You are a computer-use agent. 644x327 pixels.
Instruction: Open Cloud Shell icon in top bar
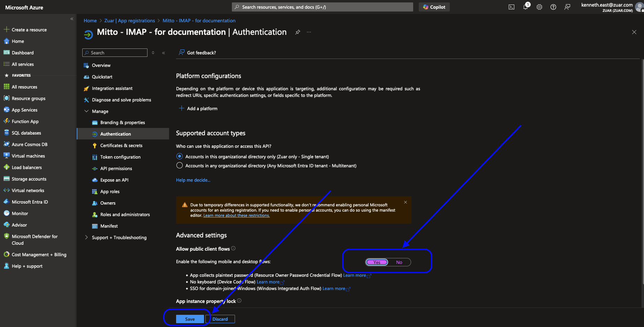(512, 7)
